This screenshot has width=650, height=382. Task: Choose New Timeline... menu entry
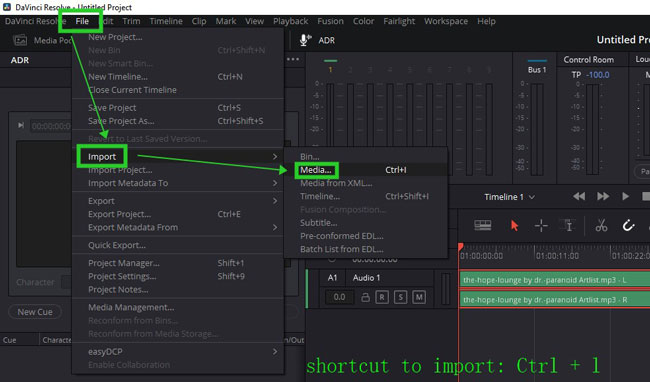pos(178,77)
